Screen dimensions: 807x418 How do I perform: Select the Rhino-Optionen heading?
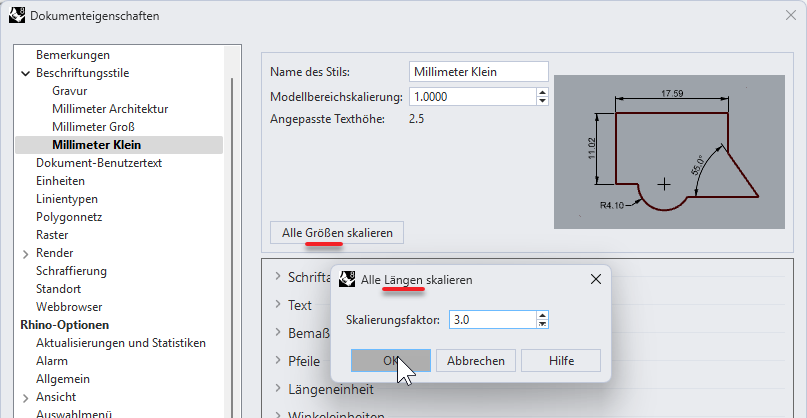64,325
